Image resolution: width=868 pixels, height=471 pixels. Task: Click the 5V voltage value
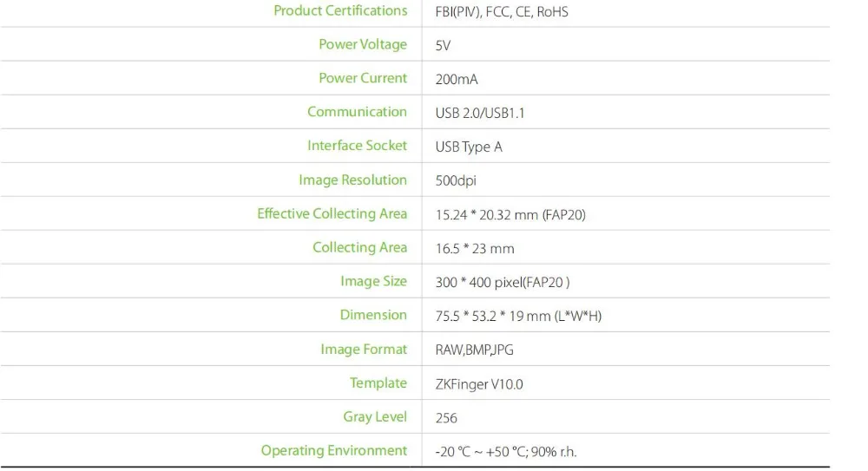tap(443, 46)
